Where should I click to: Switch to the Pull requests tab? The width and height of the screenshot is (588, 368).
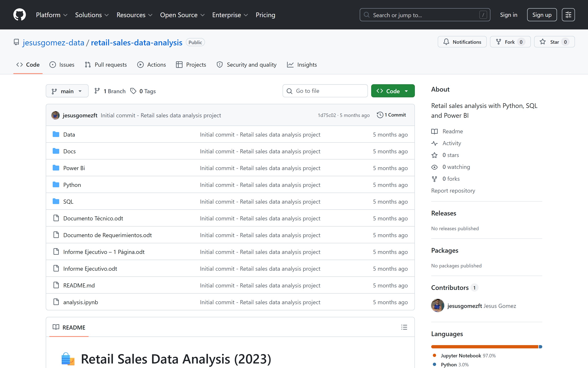pos(106,64)
